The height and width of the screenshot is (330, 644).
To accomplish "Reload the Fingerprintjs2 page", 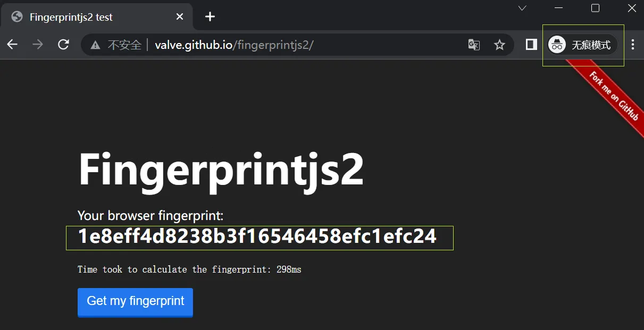I will [x=63, y=45].
